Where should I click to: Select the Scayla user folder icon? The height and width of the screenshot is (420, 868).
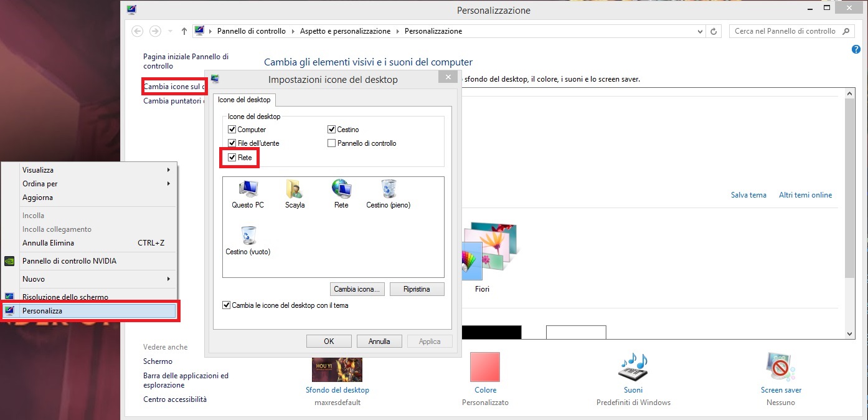coord(295,189)
